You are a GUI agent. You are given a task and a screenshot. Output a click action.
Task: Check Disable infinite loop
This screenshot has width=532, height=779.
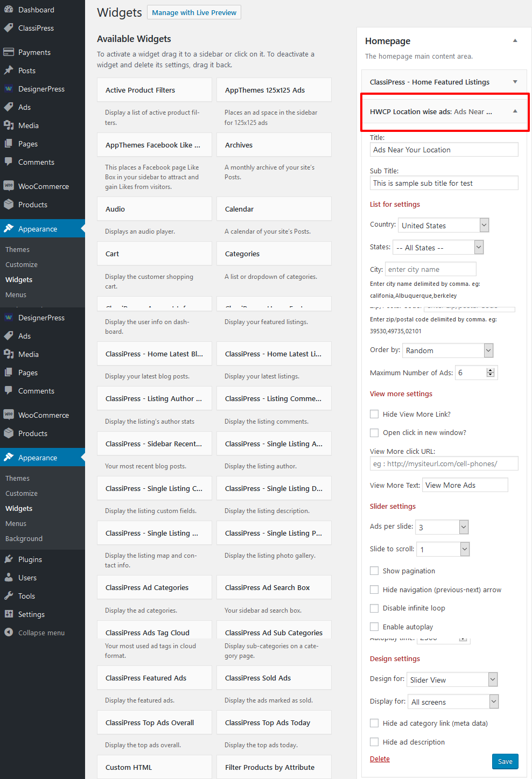coord(374,608)
